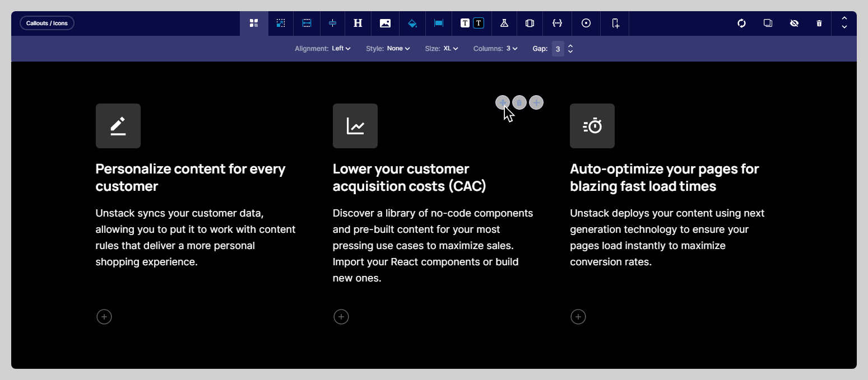Select the white text color T toggle
The width and height of the screenshot is (868, 380).
coord(465,24)
